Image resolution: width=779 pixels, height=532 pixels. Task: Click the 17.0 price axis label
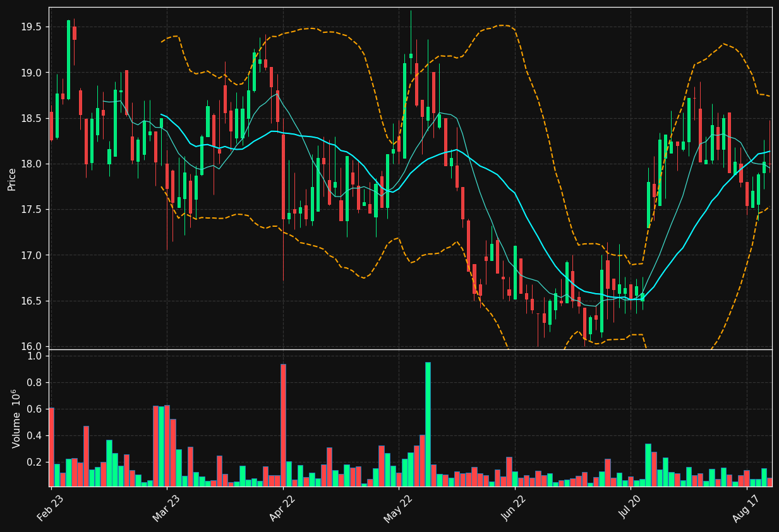(30, 255)
